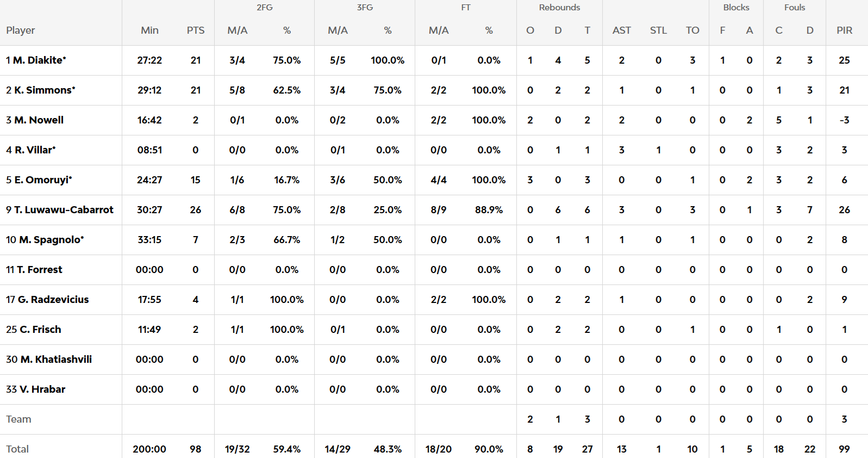Sort table by PTS column header
This screenshot has width=868, height=458.
(196, 30)
